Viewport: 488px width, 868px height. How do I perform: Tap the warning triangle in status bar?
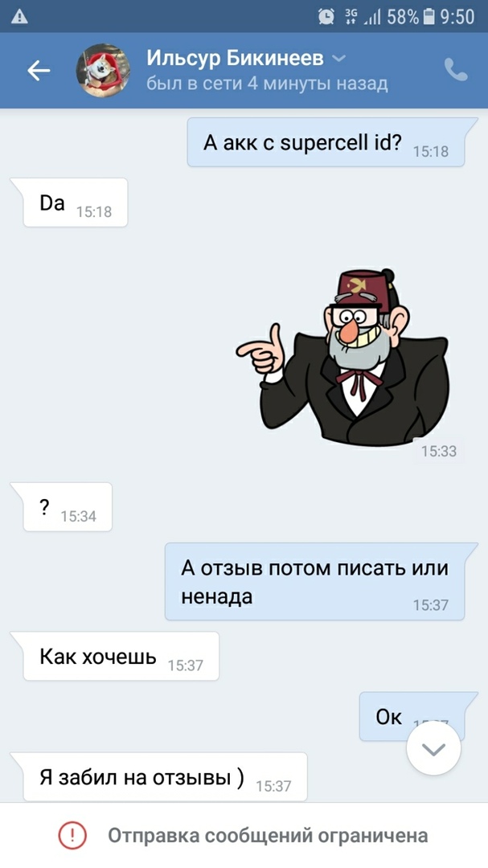click(19, 17)
